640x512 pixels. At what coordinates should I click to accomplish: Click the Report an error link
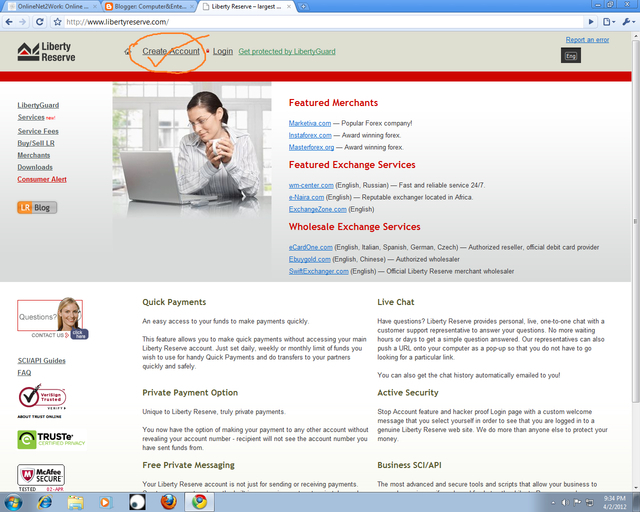click(587, 40)
